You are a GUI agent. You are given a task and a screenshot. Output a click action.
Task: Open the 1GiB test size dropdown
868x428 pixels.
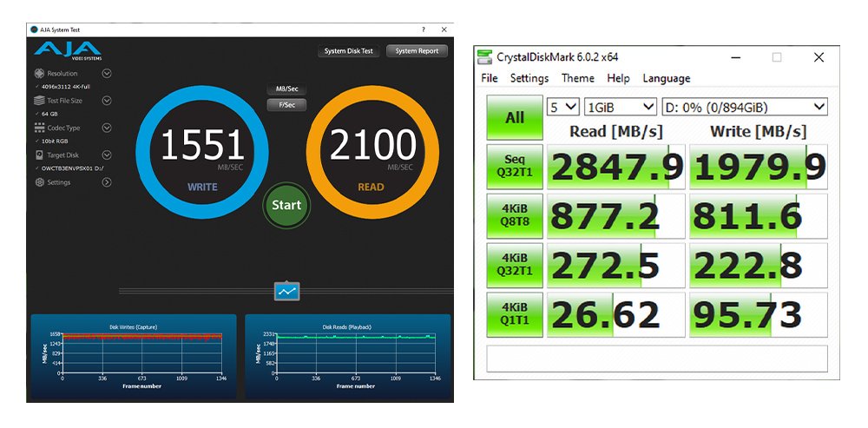(x=620, y=107)
